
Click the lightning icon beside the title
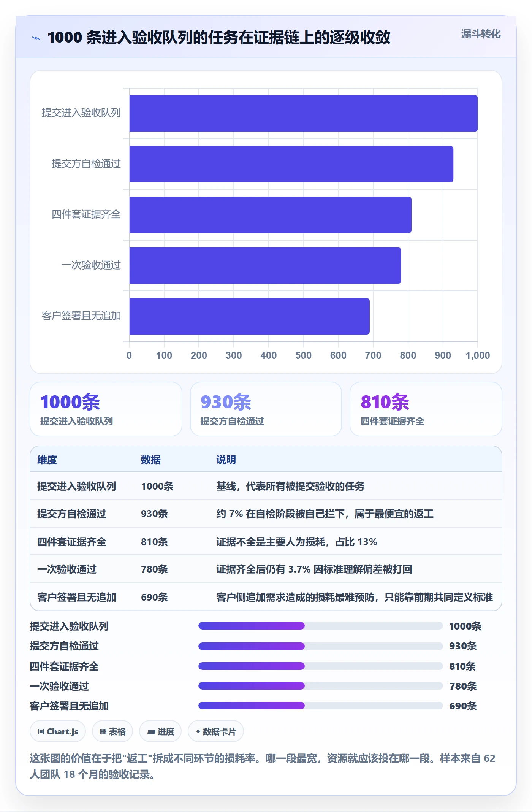click(x=36, y=38)
